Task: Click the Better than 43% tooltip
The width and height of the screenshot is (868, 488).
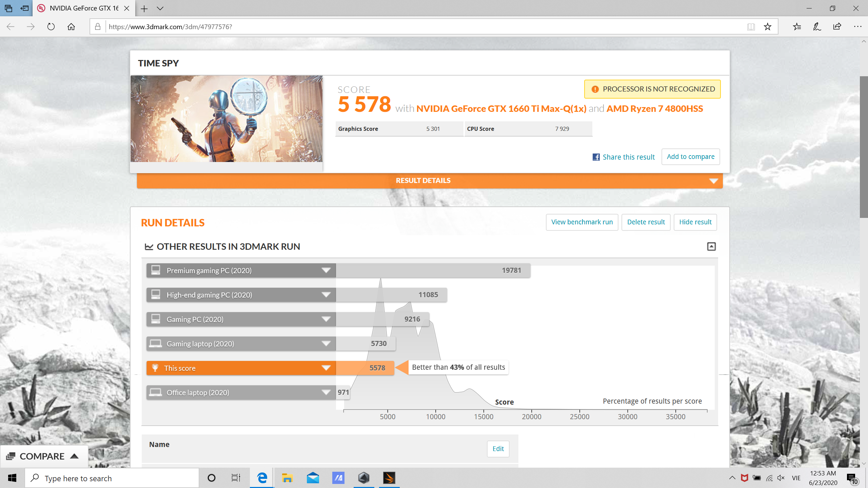Action: 458,367
